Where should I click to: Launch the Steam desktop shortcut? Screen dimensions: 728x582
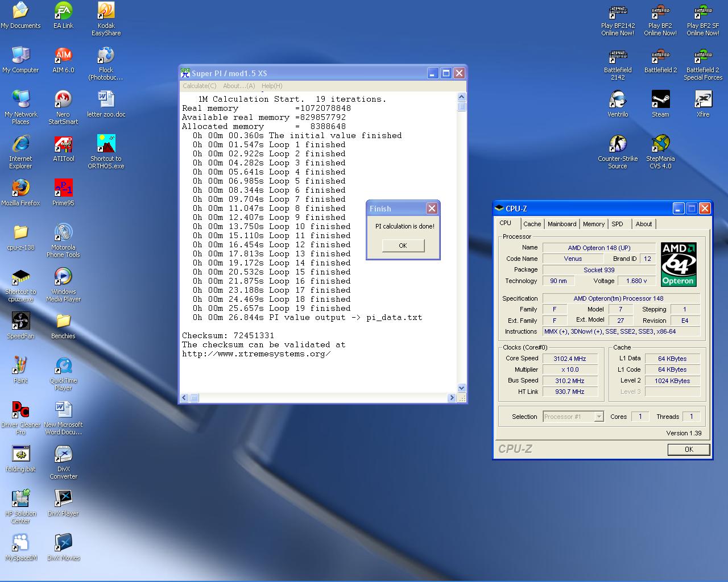coord(660,104)
